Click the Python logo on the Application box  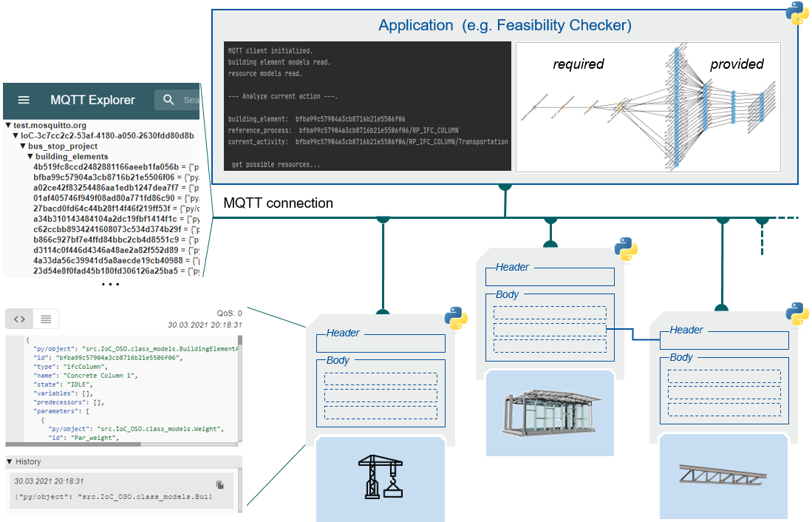797,13
